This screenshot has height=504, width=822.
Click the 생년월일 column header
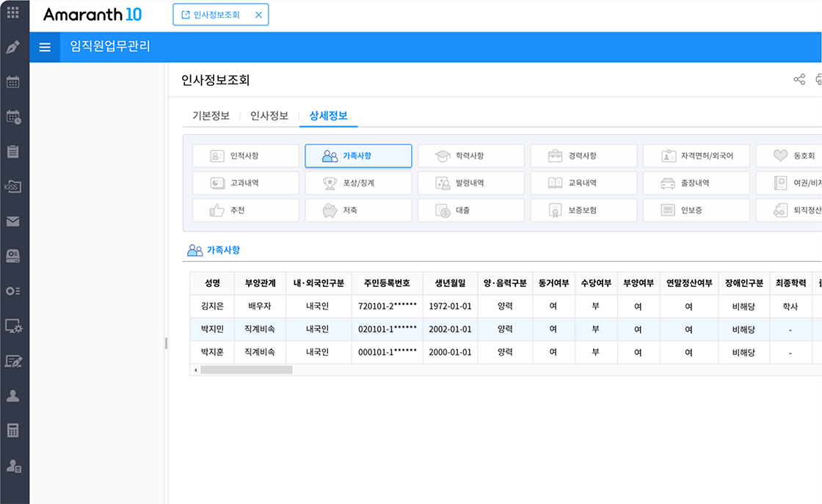[x=451, y=283]
